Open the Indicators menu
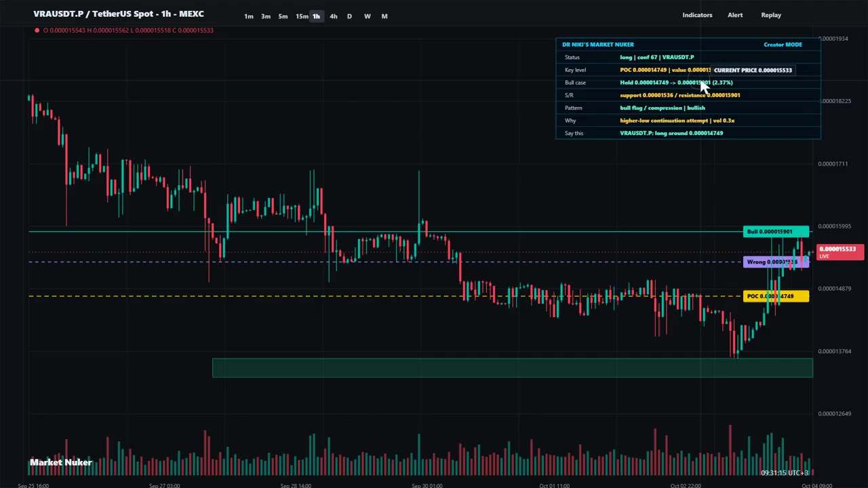Image resolution: width=868 pixels, height=488 pixels. 697,15
